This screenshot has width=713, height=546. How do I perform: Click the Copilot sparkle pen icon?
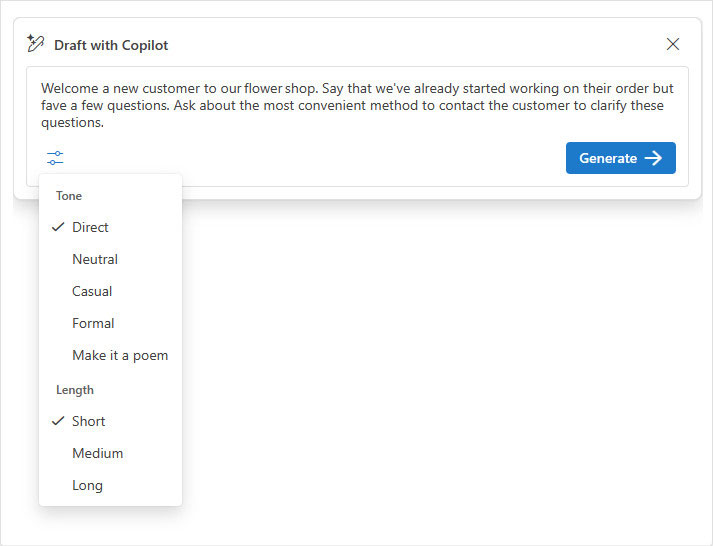click(36, 44)
